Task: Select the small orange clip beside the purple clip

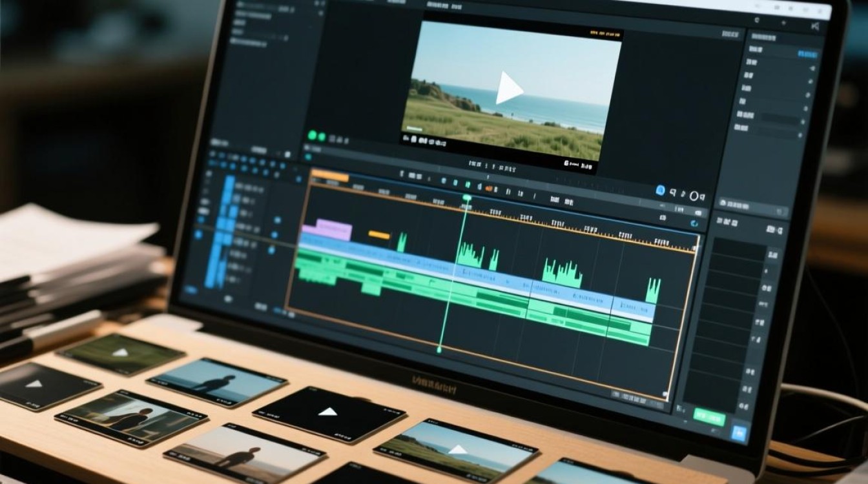Action: pyautogui.click(x=379, y=235)
